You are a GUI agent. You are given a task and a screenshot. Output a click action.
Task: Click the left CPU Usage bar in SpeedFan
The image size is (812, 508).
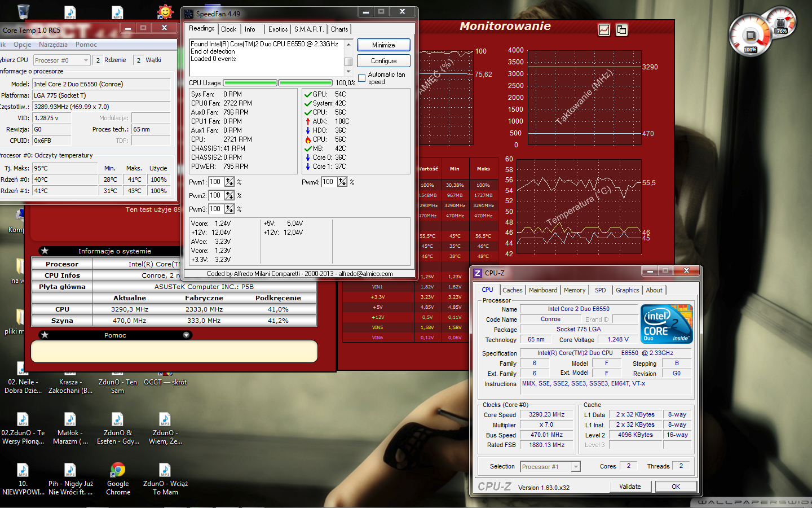pyautogui.click(x=250, y=83)
